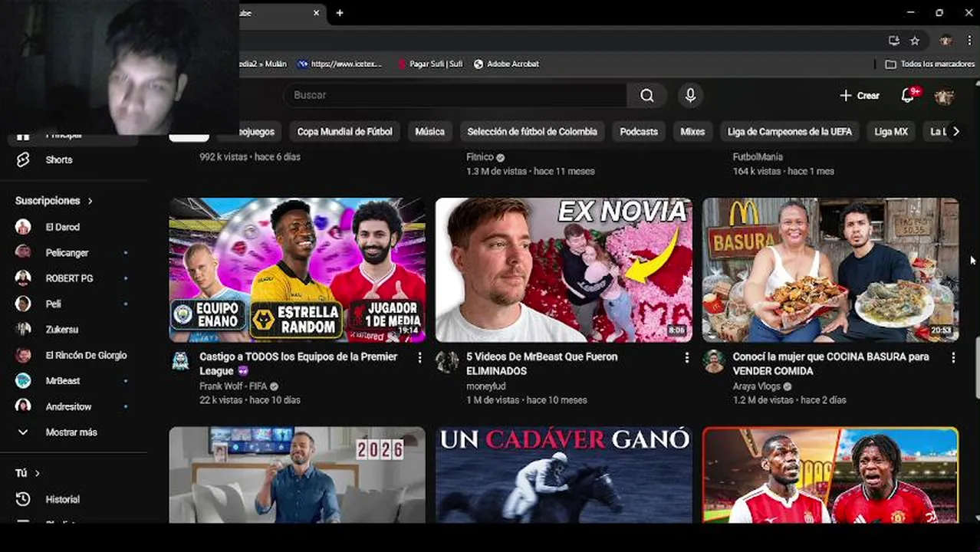The image size is (980, 552).
Task: Select the Mixes chip
Action: point(692,132)
